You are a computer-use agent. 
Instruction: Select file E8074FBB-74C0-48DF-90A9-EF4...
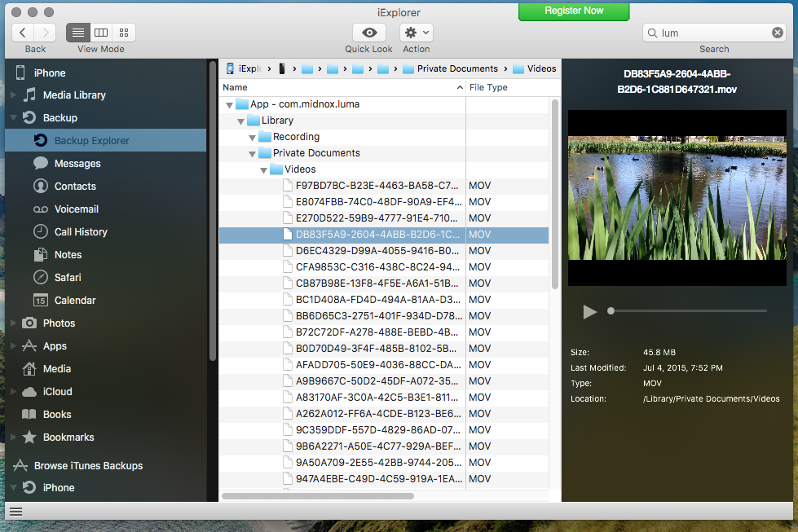(384, 202)
